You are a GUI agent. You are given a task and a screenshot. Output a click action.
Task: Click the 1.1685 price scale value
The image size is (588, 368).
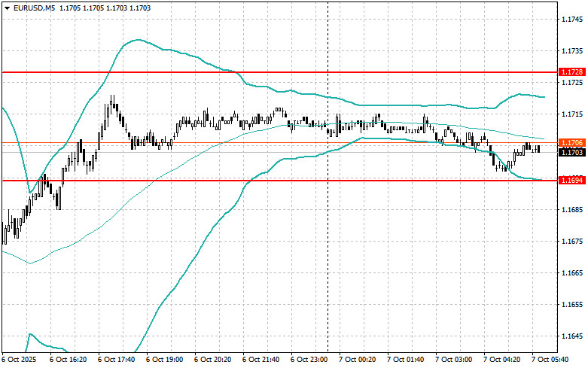[573, 209]
